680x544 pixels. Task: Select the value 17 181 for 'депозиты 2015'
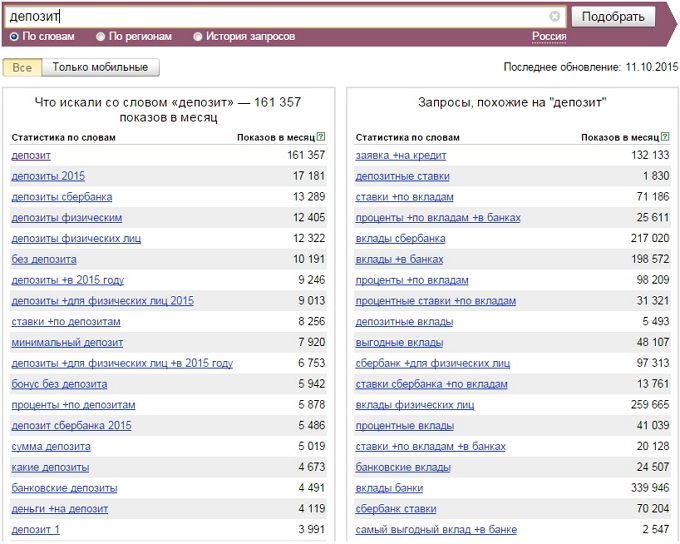(309, 176)
